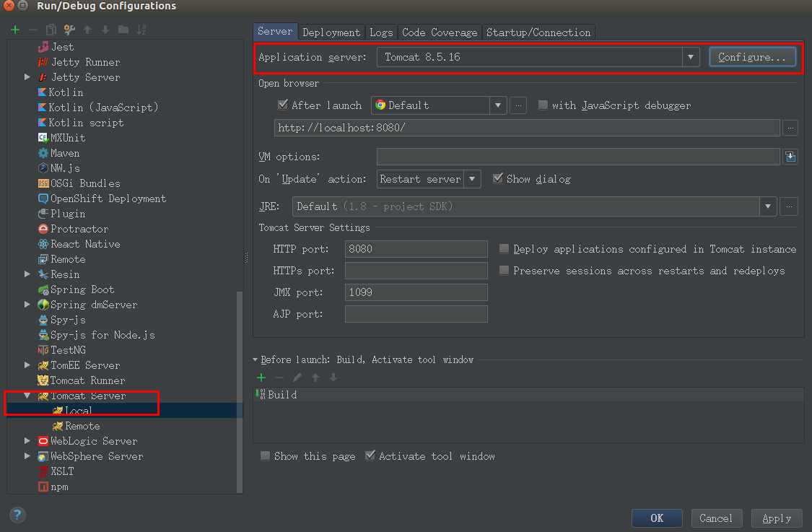Select Jetty Runner in the list
812x532 pixels.
pos(79,62)
